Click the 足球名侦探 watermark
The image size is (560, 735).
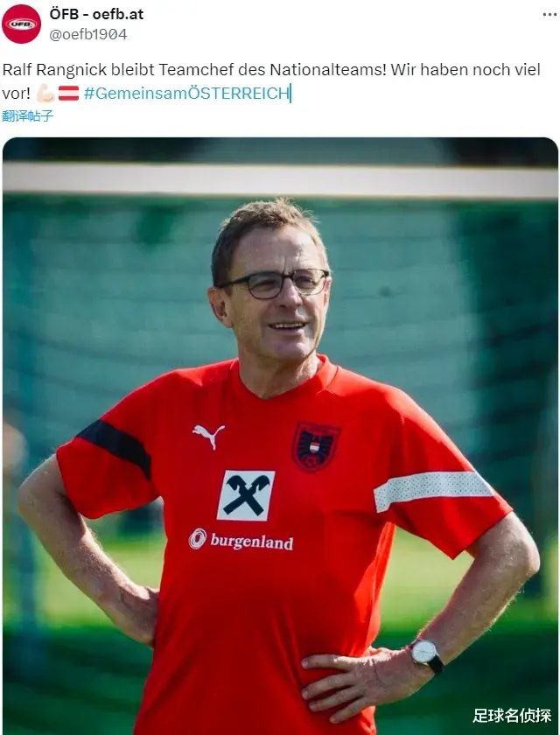point(512,716)
